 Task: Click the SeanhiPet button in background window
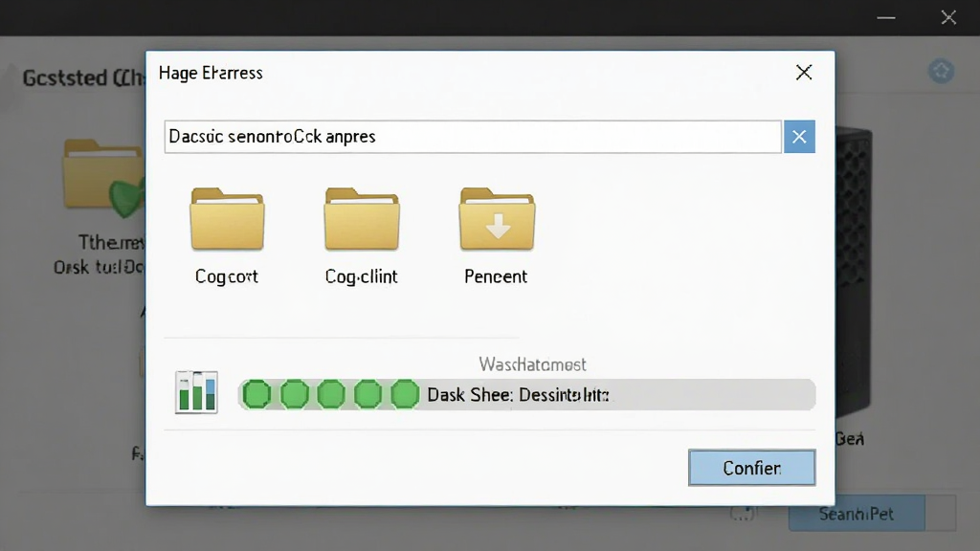(857, 514)
